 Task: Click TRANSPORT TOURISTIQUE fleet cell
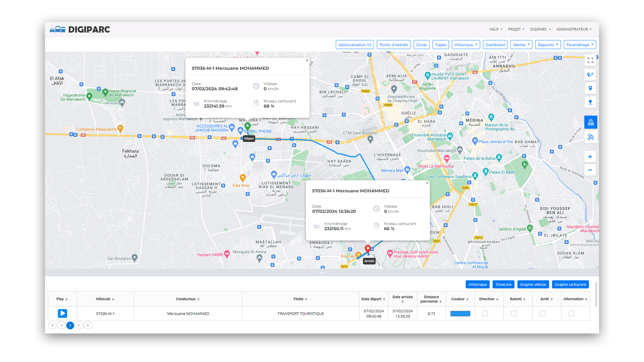pyautogui.click(x=301, y=314)
